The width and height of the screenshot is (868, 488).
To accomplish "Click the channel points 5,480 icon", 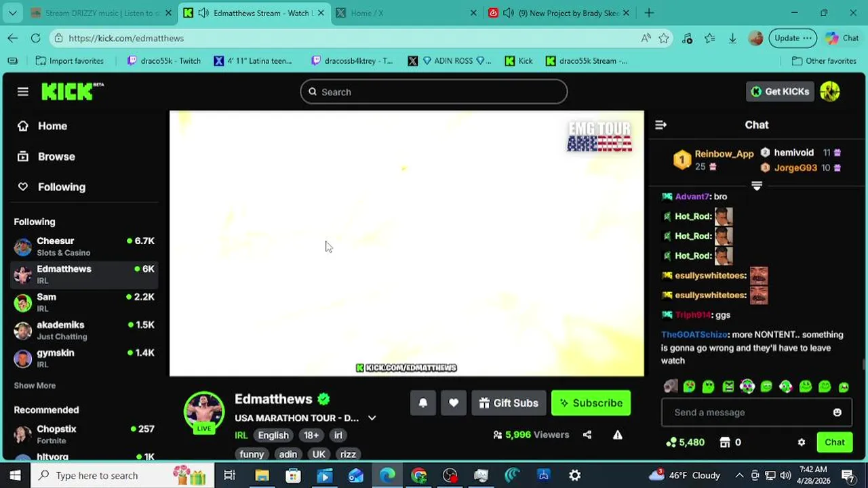I will pyautogui.click(x=671, y=442).
